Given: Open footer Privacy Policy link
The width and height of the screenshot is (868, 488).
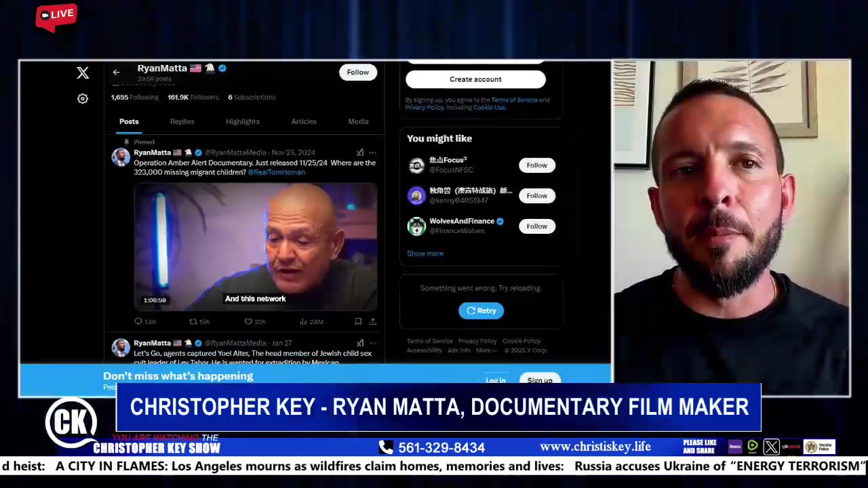Looking at the screenshot, I should (x=477, y=341).
